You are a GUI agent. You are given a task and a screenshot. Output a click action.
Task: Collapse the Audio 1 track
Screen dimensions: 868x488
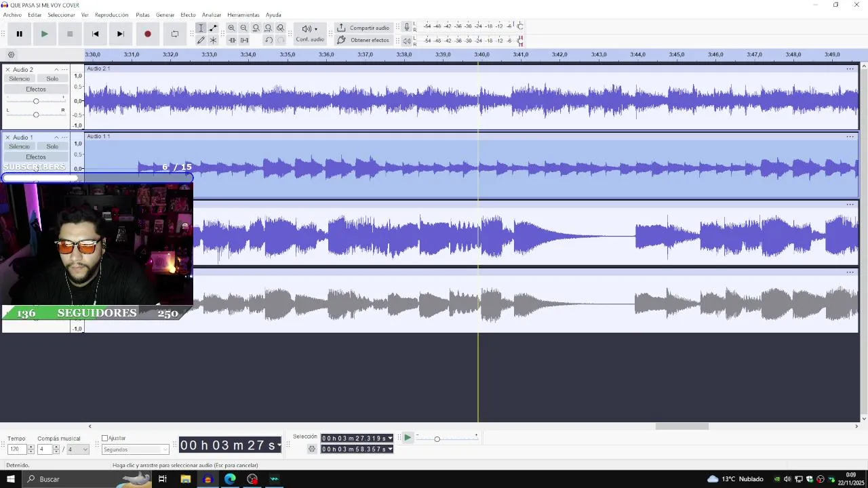tap(56, 138)
